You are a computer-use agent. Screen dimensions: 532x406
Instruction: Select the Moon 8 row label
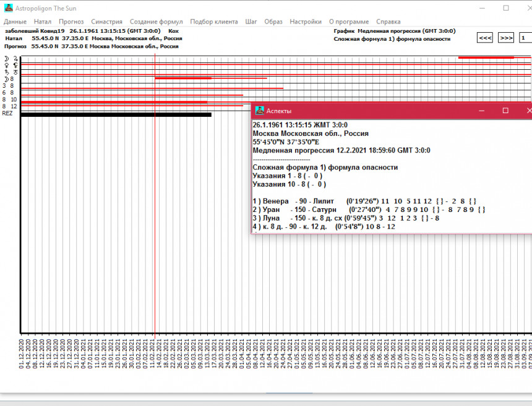point(9,79)
